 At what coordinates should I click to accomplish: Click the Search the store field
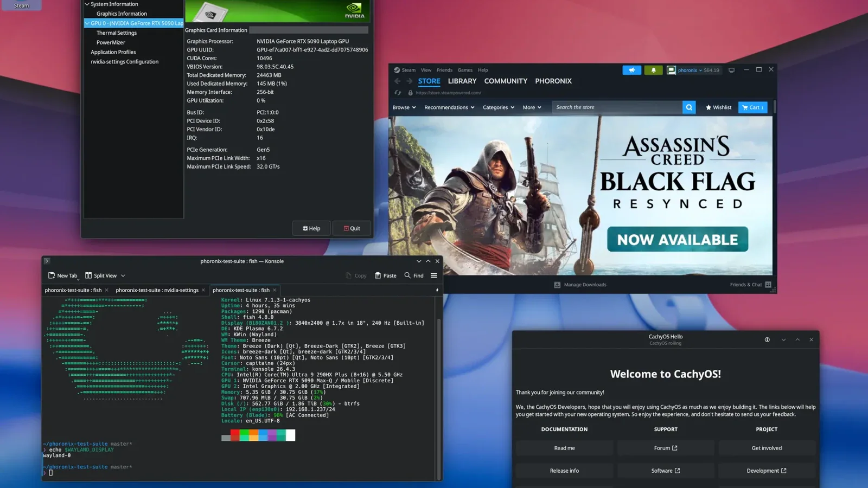617,107
